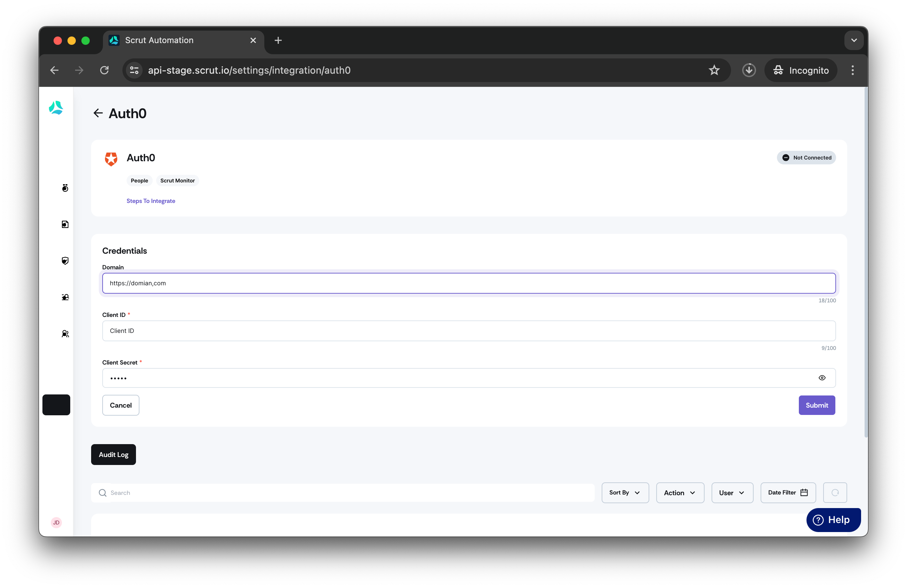The height and width of the screenshot is (588, 907).
Task: Open a new browser tab
Action: pyautogui.click(x=278, y=40)
